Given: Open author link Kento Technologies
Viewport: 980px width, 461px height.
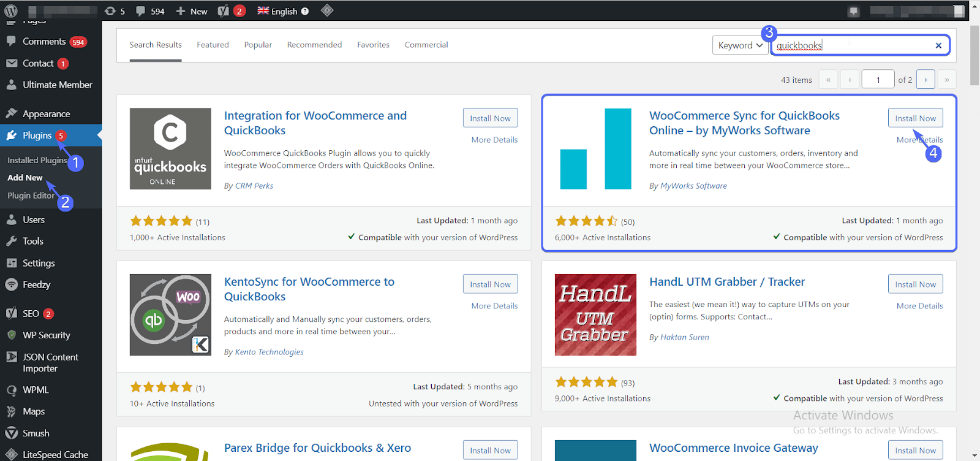Looking at the screenshot, I should click(x=269, y=352).
